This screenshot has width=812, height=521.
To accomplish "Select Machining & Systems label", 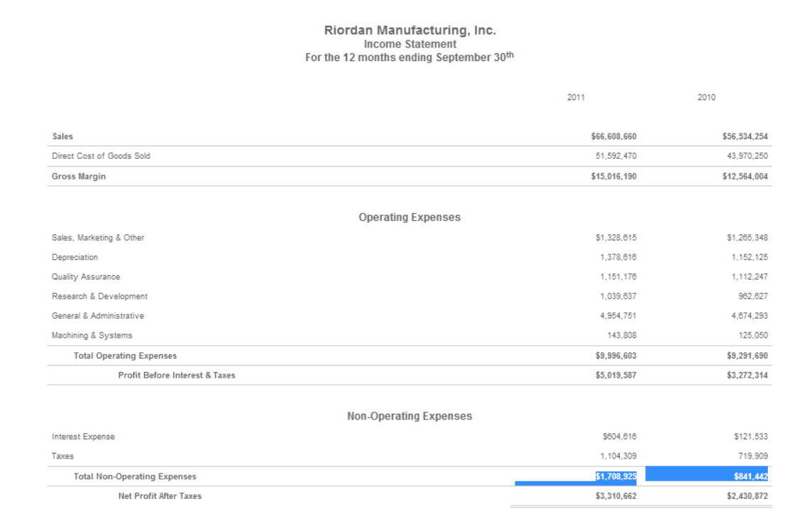I will tap(92, 336).
